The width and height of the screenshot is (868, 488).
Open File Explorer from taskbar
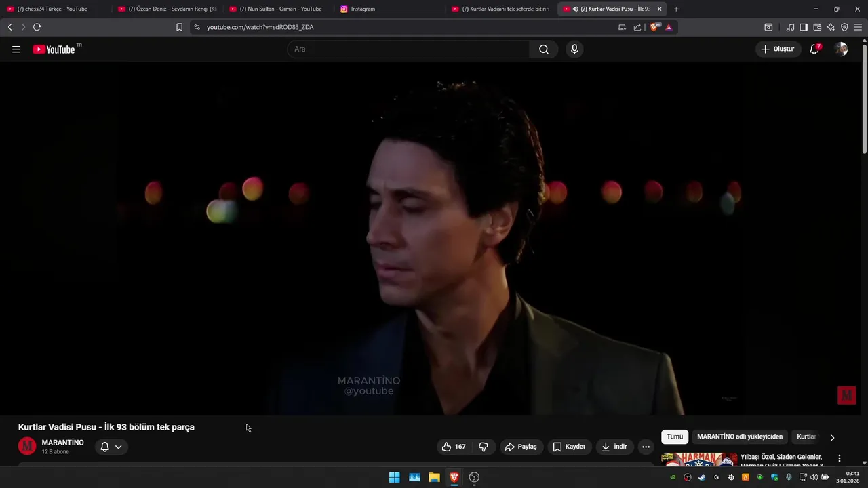tap(434, 477)
